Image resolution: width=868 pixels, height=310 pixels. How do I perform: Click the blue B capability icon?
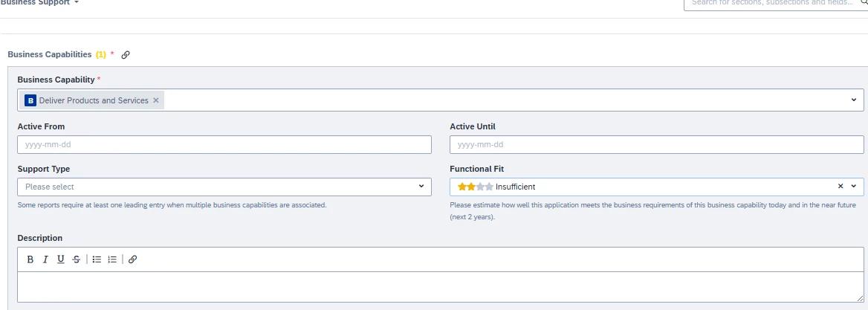(30, 100)
